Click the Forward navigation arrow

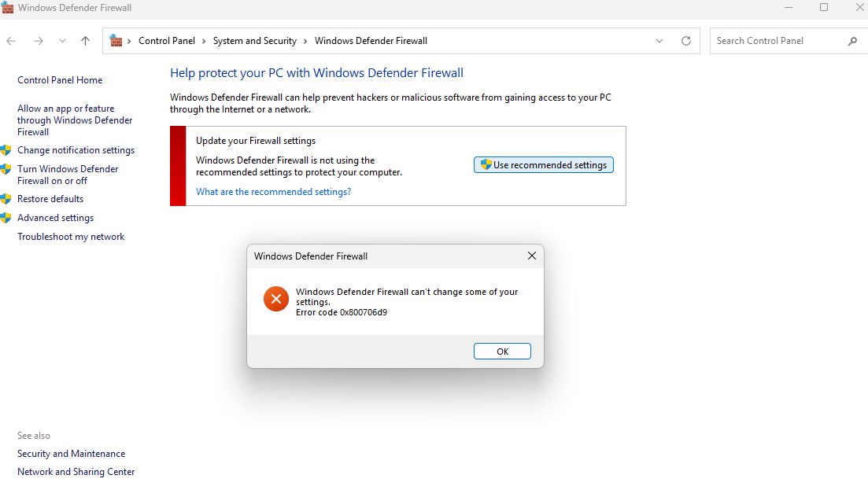click(39, 41)
